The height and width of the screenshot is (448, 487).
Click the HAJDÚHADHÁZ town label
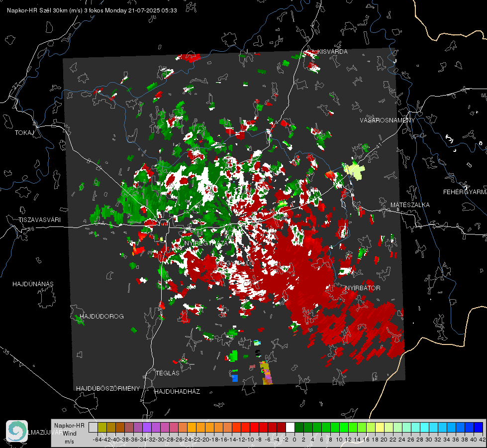coord(177,391)
